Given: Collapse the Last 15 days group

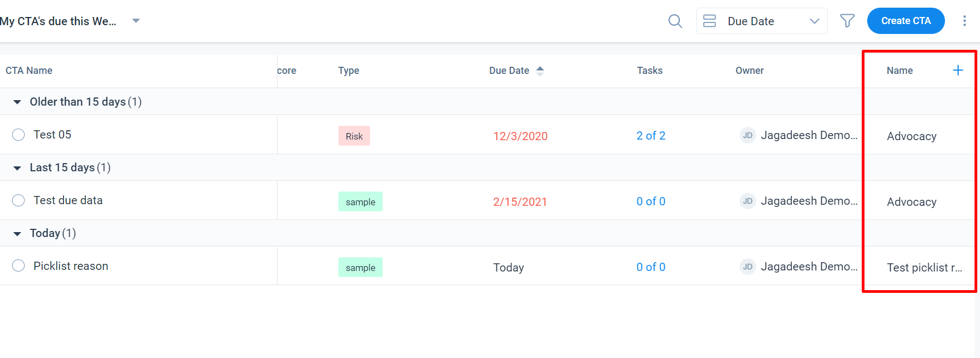Looking at the screenshot, I should pyautogui.click(x=17, y=168).
